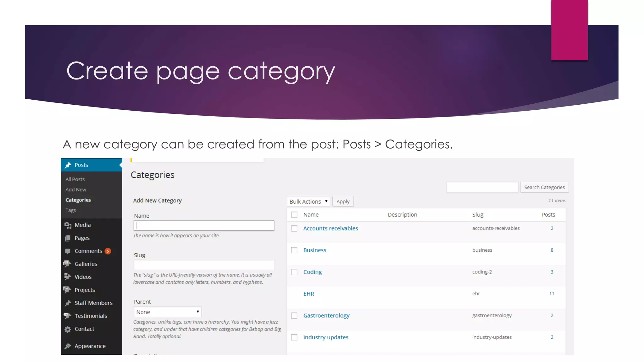Open the Appearance menu label
This screenshot has height=362, width=644.
pyautogui.click(x=90, y=346)
